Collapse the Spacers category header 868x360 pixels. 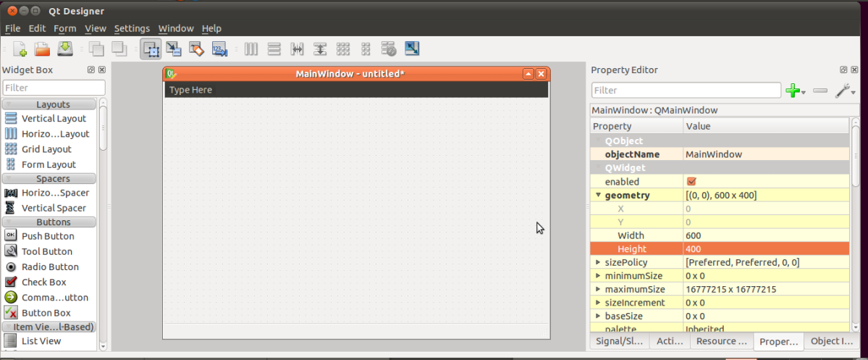tap(49, 178)
